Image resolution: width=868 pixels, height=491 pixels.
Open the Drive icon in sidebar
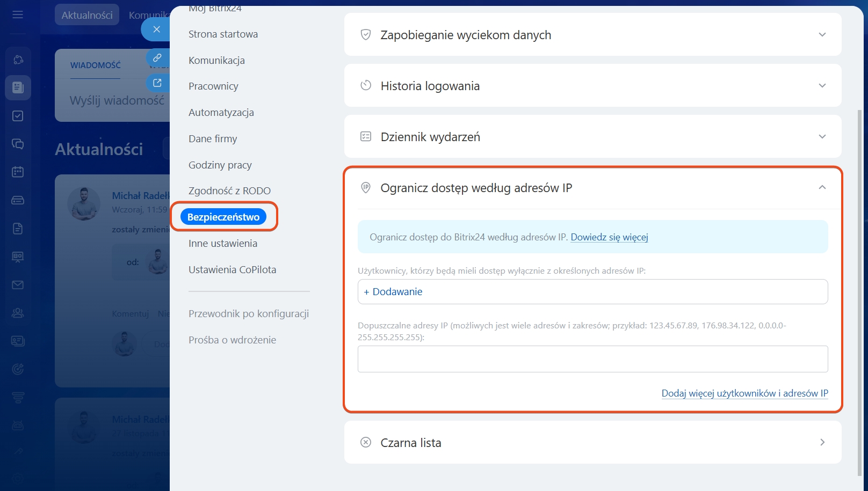click(x=18, y=200)
